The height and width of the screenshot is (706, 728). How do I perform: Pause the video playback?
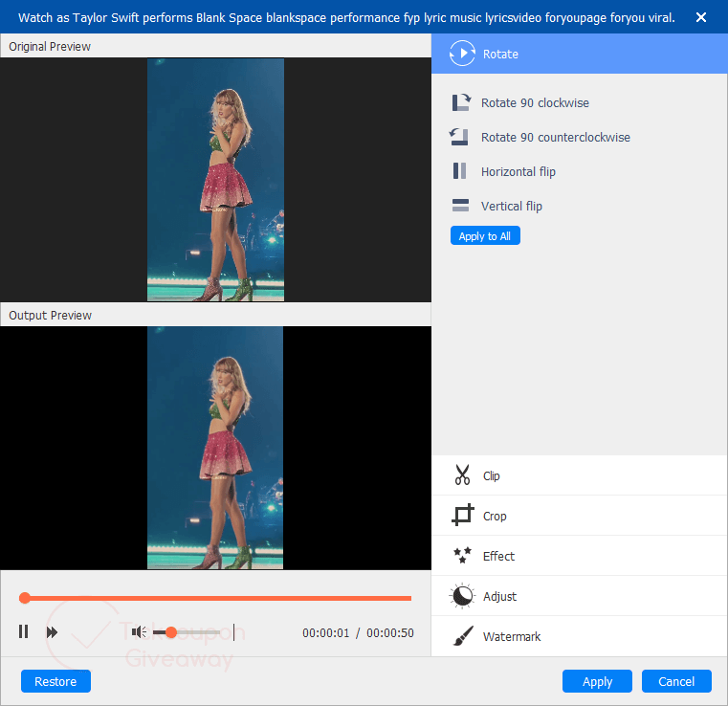24,631
